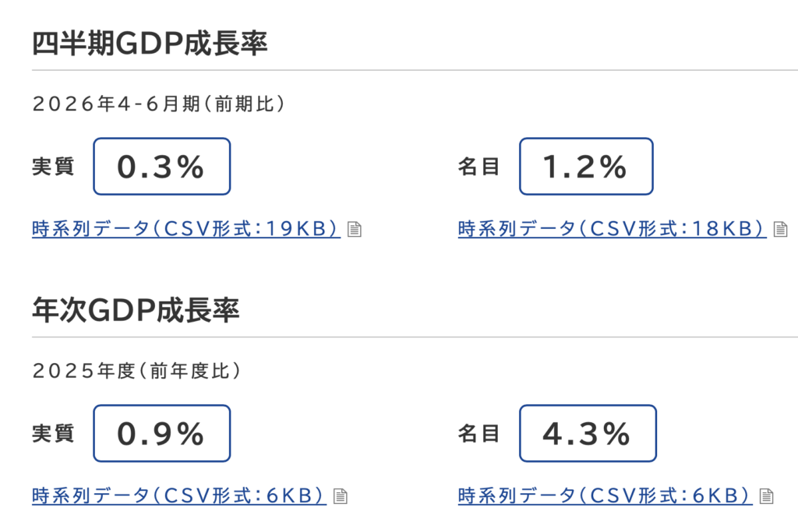Screen dimensions: 798x532
Task: Select the 4.3% annual nominal growth box
Action: [588, 433]
